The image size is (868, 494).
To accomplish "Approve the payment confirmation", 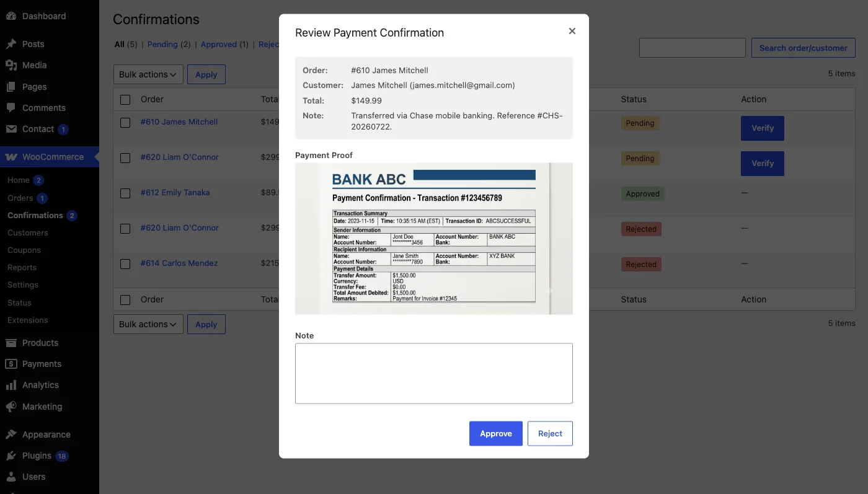I will [496, 433].
